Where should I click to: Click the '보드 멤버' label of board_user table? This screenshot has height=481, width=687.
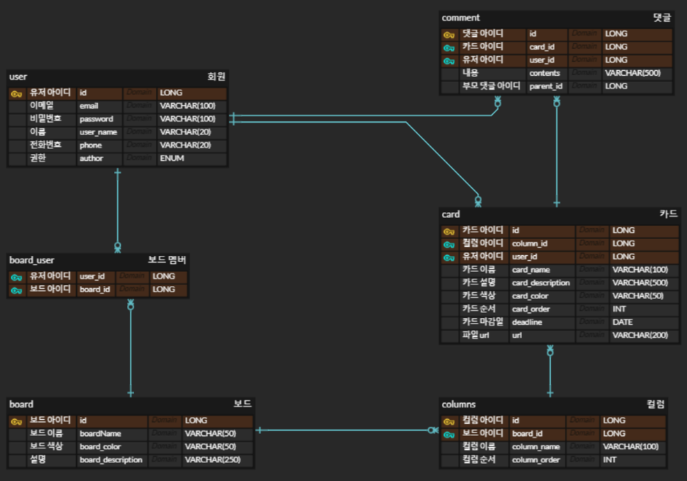167,260
